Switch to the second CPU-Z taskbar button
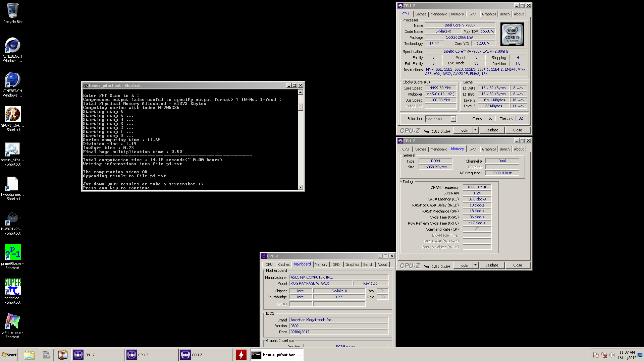644x362 pixels. point(152,355)
